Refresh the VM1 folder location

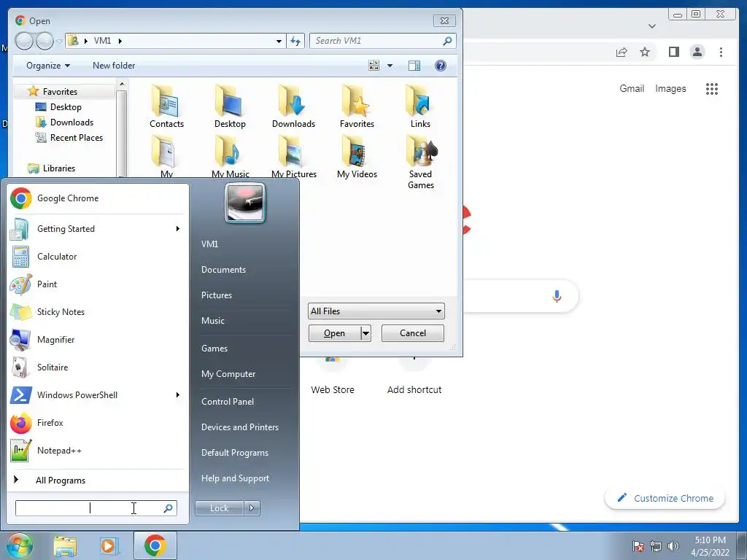click(296, 41)
